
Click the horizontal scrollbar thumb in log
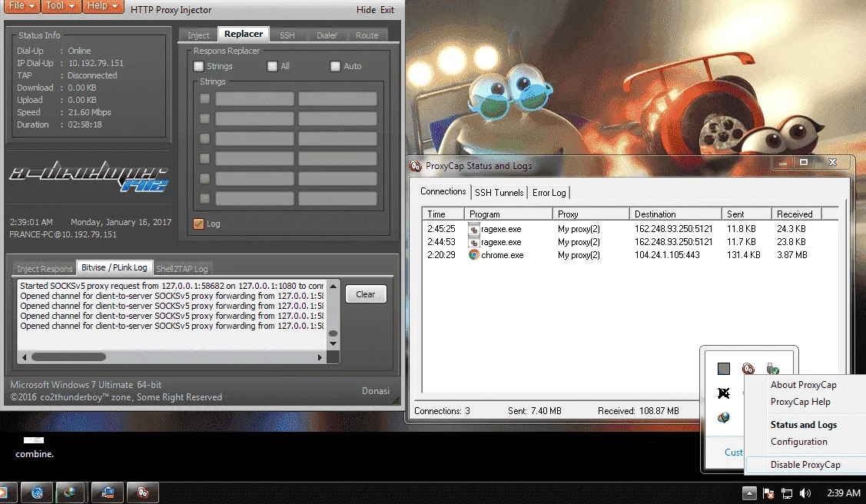(x=68, y=357)
